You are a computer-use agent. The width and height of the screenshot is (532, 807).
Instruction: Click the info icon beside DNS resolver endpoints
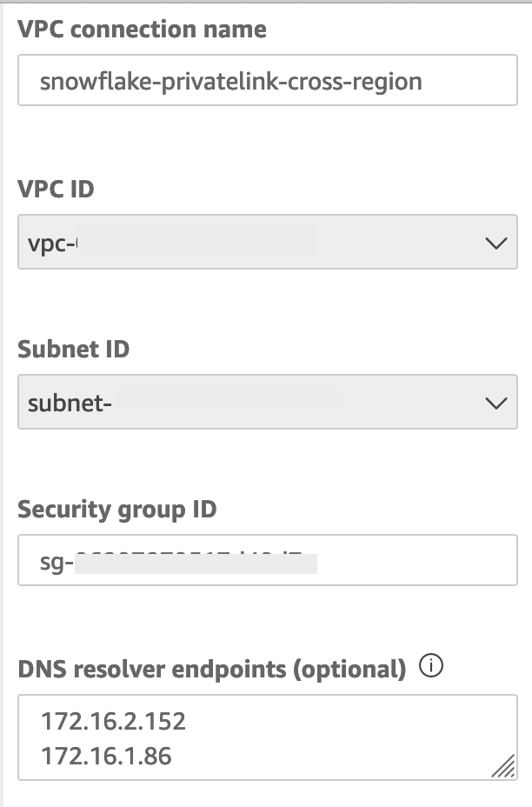coord(431,667)
